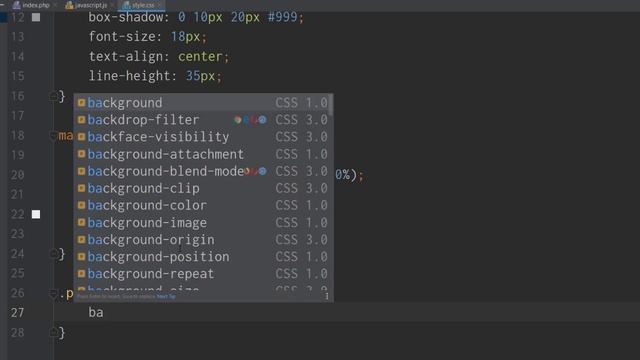Select background-attachment suggestion
640x360 pixels.
(202, 154)
